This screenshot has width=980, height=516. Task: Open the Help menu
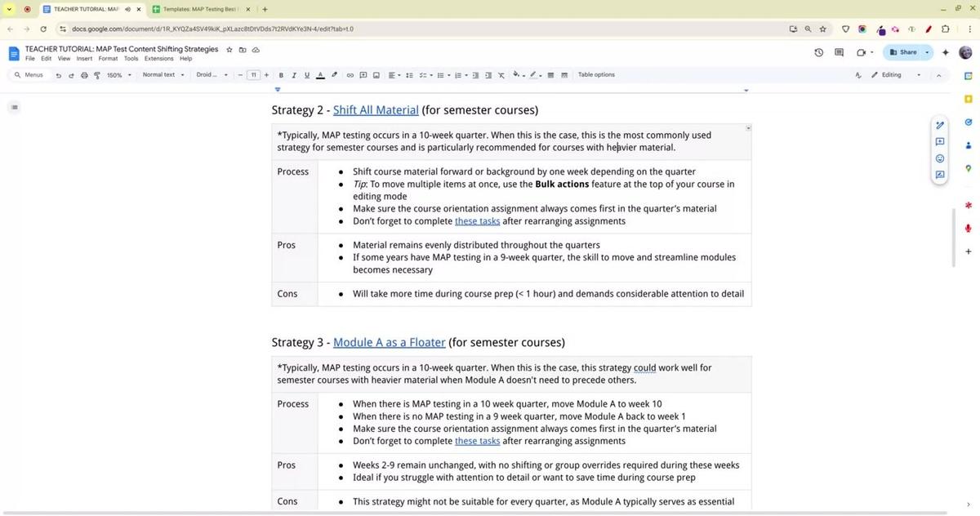coord(185,59)
